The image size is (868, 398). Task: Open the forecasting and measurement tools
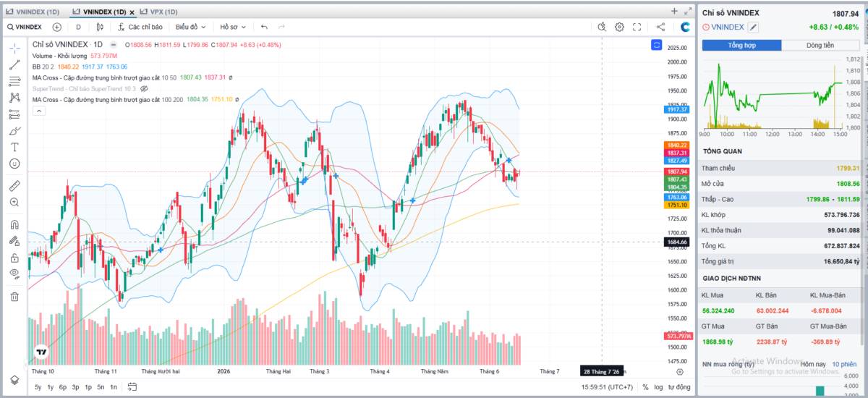pos(14,114)
